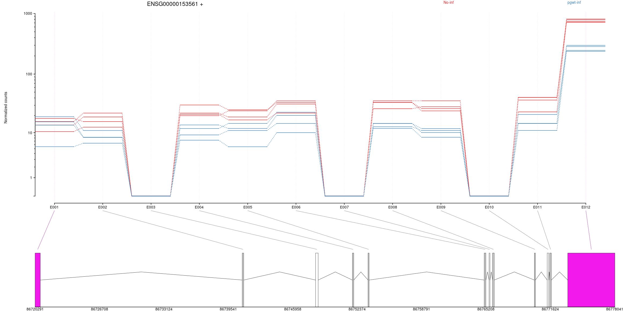Click the E009 exon label

coord(441,207)
